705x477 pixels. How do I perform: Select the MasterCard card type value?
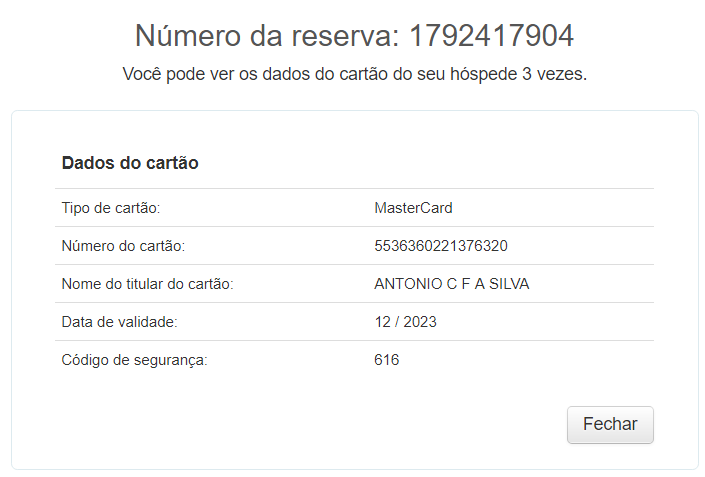413,208
